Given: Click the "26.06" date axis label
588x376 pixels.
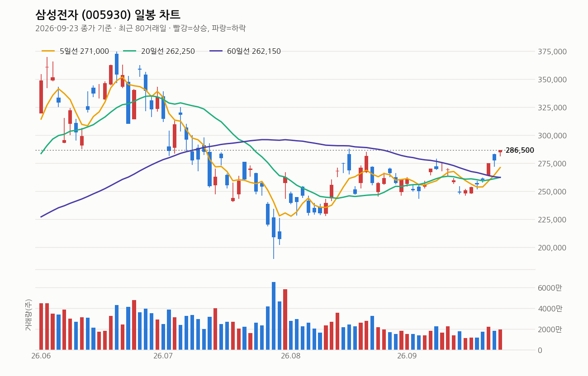Looking at the screenshot, I should (x=41, y=356).
